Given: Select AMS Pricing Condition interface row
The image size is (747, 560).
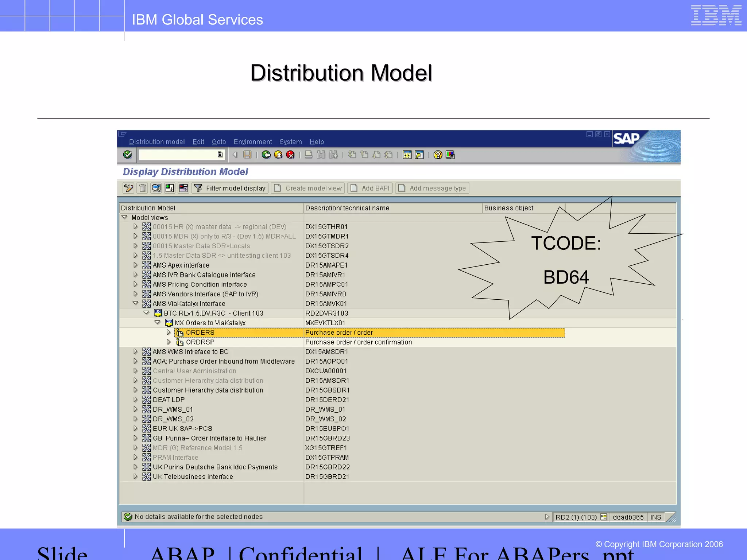Looking at the screenshot, I should tap(200, 284).
